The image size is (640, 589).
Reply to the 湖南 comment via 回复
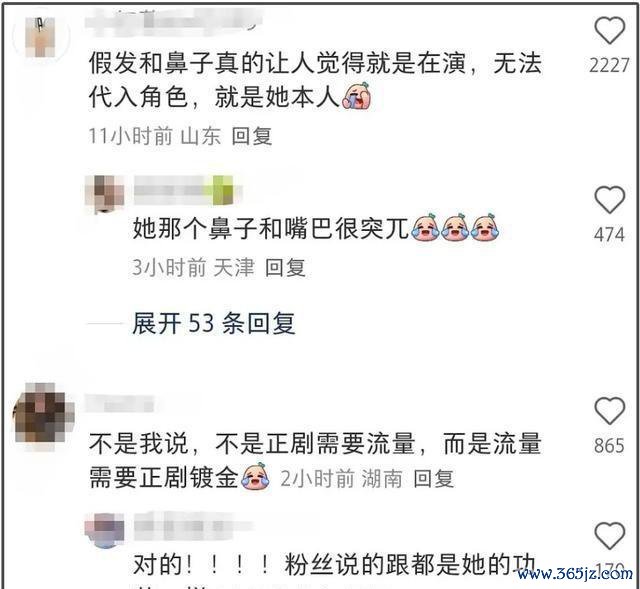pyautogui.click(x=433, y=478)
